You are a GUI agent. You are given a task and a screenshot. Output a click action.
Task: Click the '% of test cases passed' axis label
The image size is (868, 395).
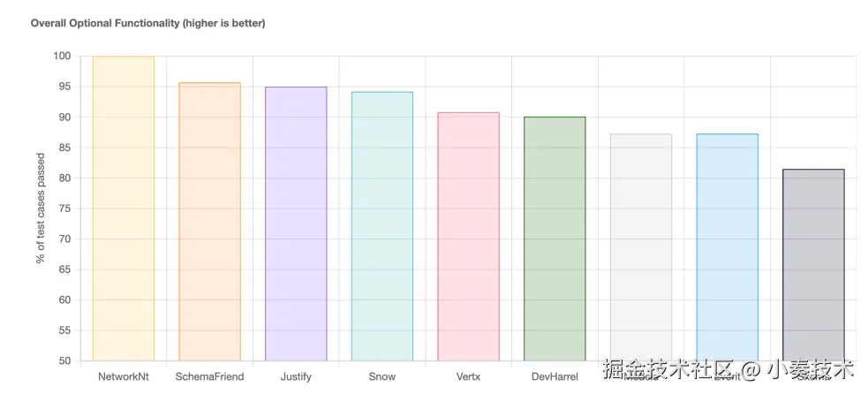tap(41, 209)
